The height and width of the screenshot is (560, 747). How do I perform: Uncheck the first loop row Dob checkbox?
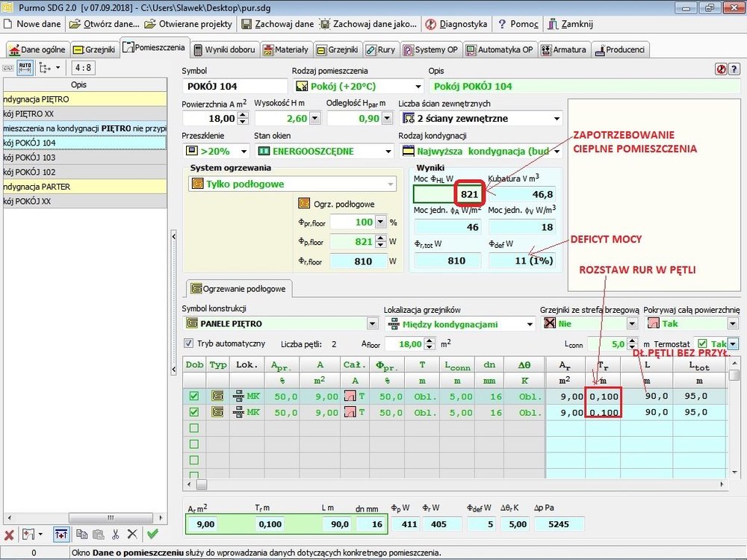(x=194, y=396)
